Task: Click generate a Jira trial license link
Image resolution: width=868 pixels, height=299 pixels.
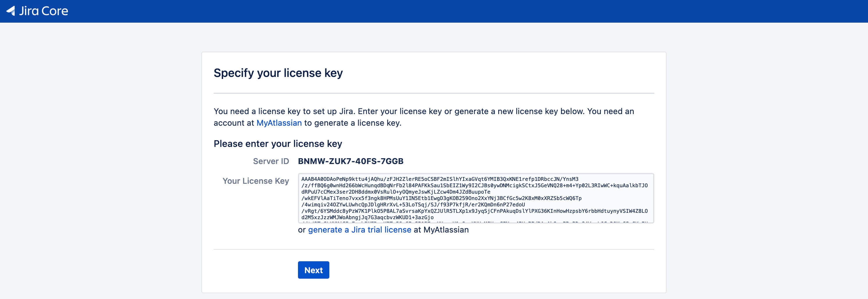Action: click(360, 230)
